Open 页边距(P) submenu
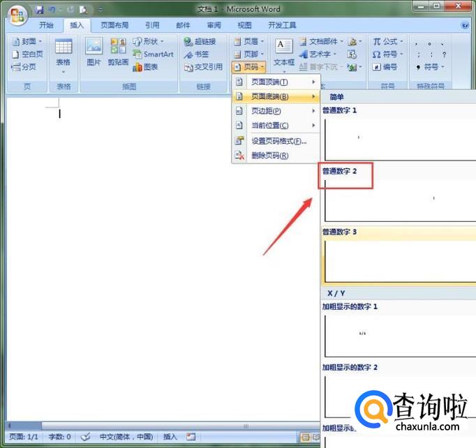This screenshot has width=476, height=448. click(x=276, y=111)
